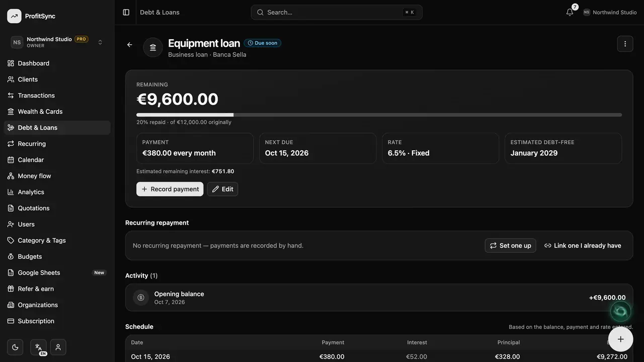644x362 pixels.
Task: Go to Organizations
Action: click(x=57, y=305)
